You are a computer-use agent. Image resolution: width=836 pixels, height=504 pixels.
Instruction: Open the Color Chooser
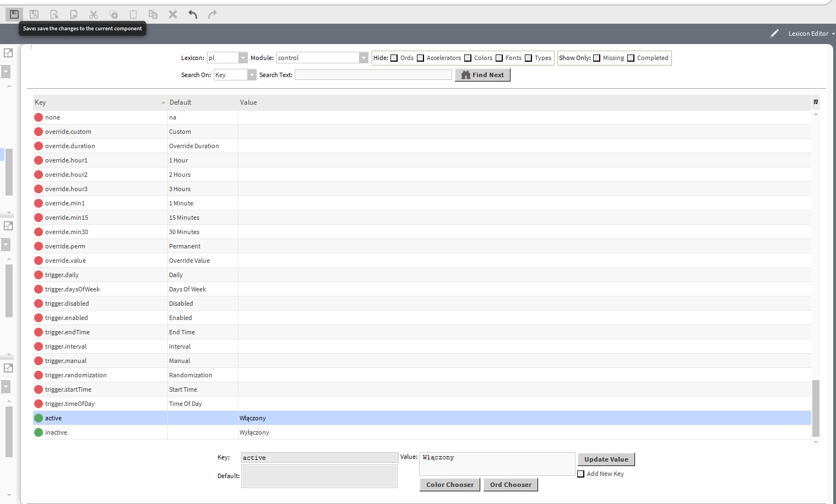pyautogui.click(x=449, y=485)
